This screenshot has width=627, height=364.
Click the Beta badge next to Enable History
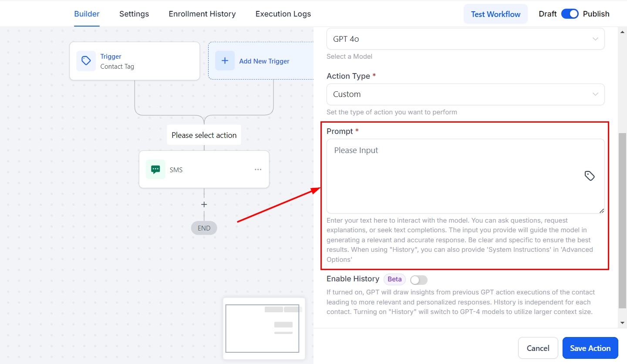coord(394,279)
